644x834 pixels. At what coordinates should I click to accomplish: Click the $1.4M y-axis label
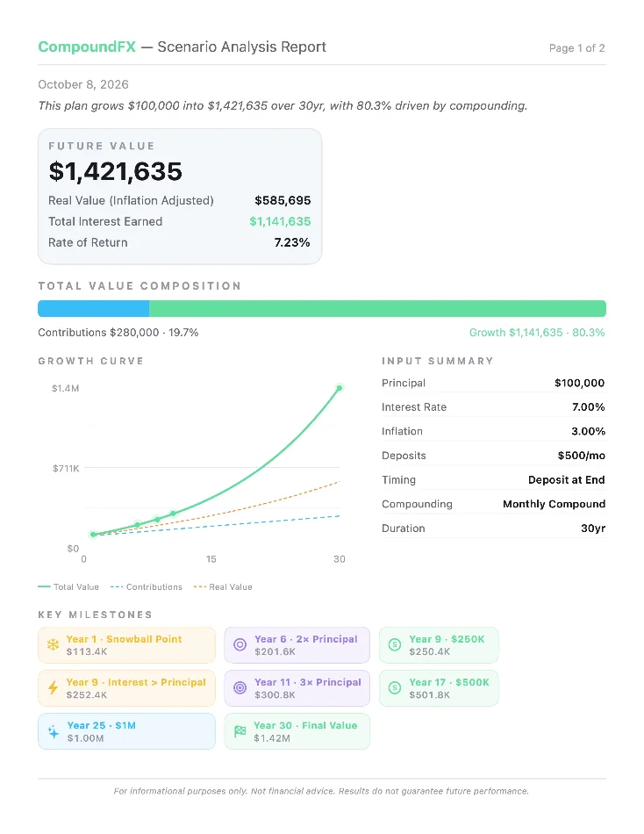pyautogui.click(x=66, y=388)
